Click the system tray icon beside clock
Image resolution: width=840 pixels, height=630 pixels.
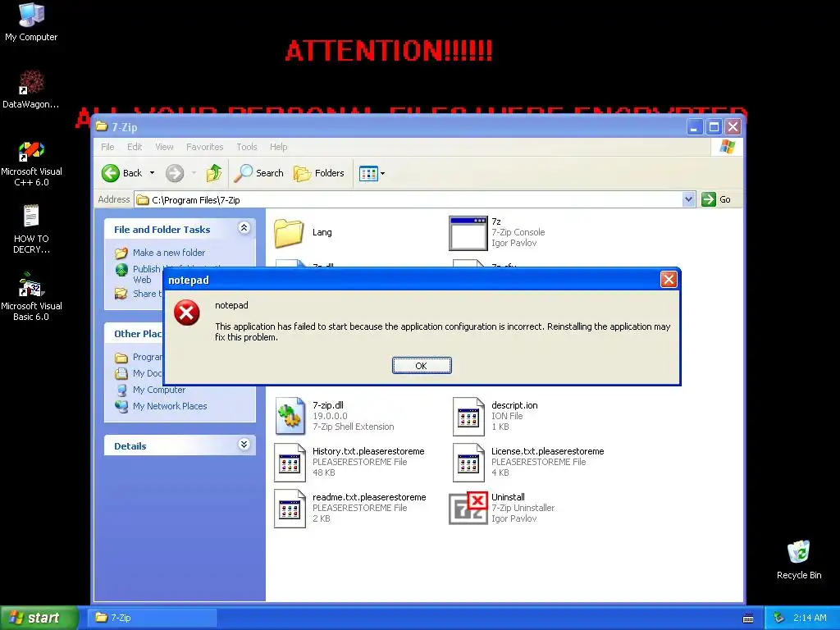(x=779, y=618)
